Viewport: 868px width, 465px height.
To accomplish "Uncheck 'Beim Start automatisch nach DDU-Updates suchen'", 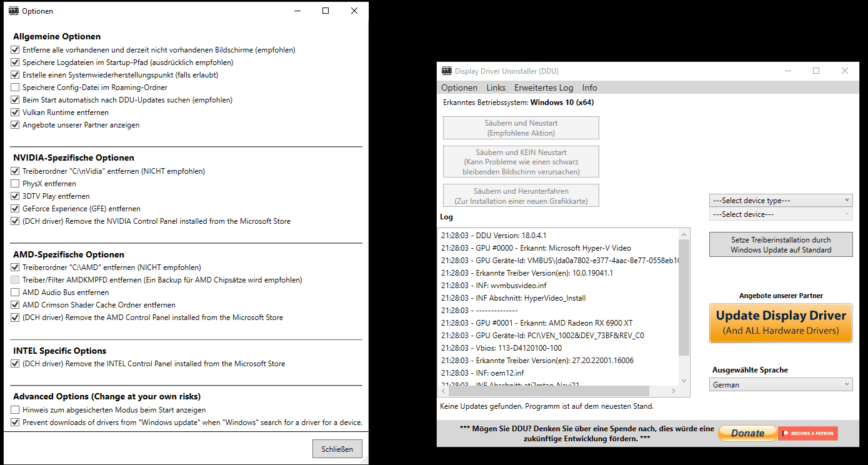I will [x=15, y=100].
